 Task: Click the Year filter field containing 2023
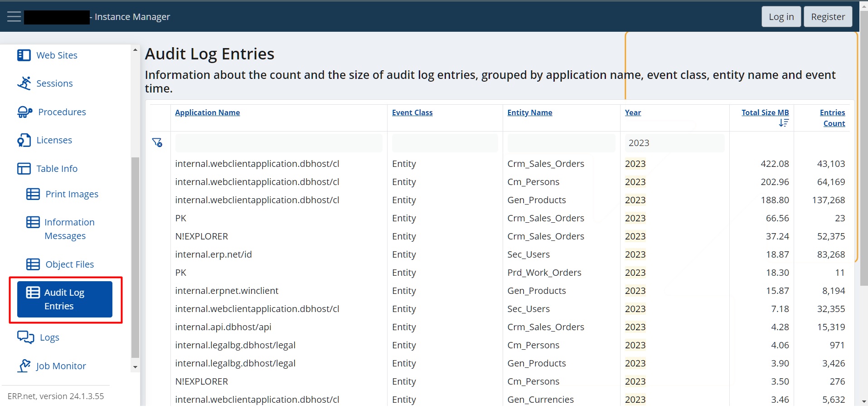[x=674, y=143]
